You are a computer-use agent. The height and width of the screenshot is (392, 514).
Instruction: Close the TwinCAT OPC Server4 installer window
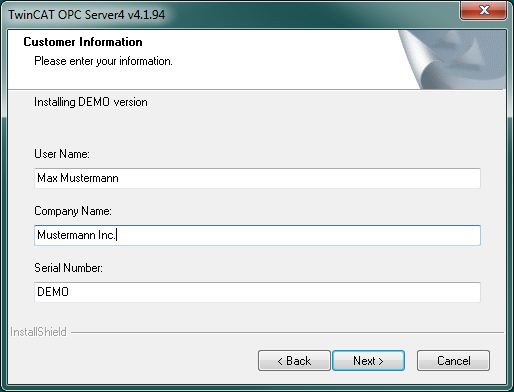484,10
